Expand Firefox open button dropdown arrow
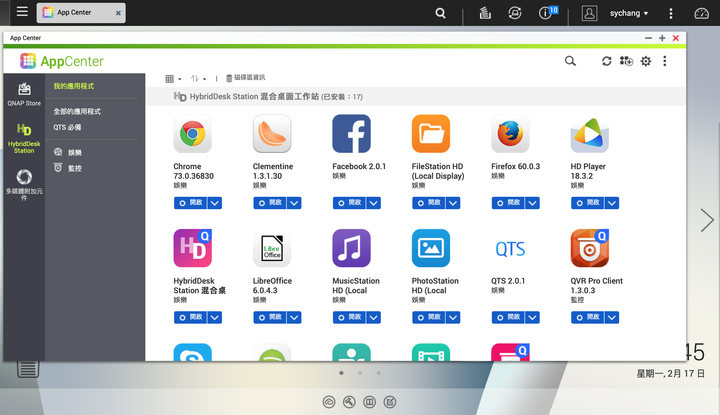Screen dimensions: 720x415 [533, 203]
